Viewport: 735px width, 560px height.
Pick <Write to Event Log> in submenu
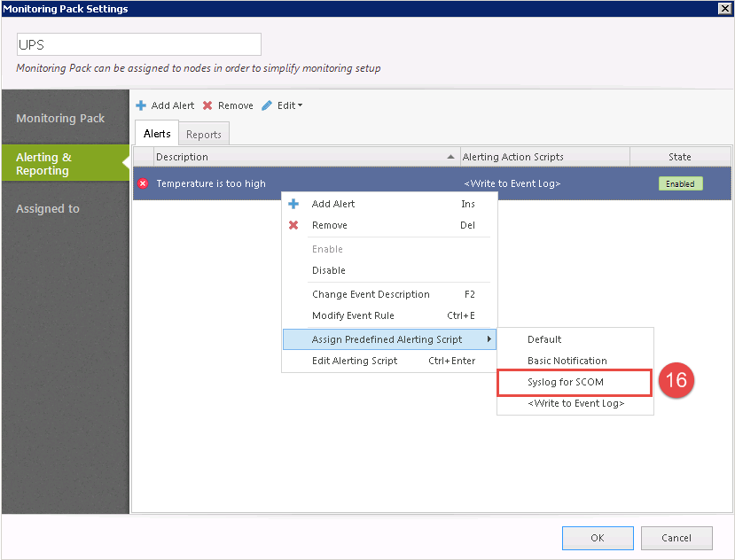(575, 403)
